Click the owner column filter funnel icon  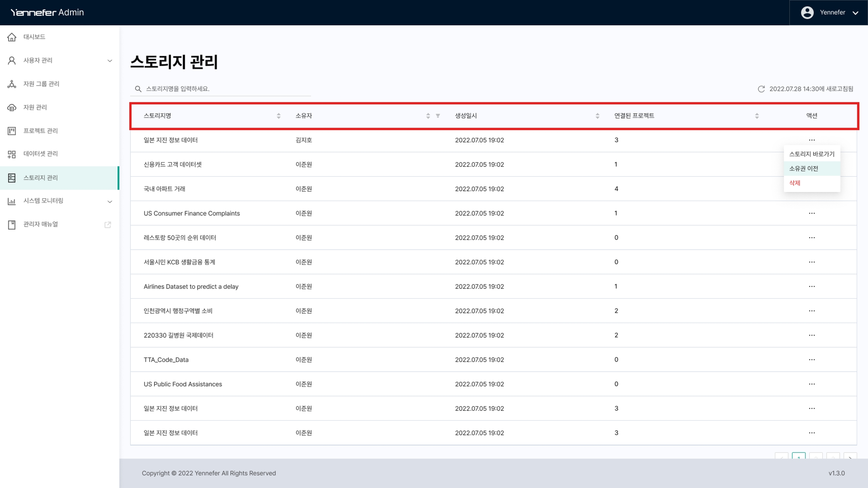click(438, 116)
